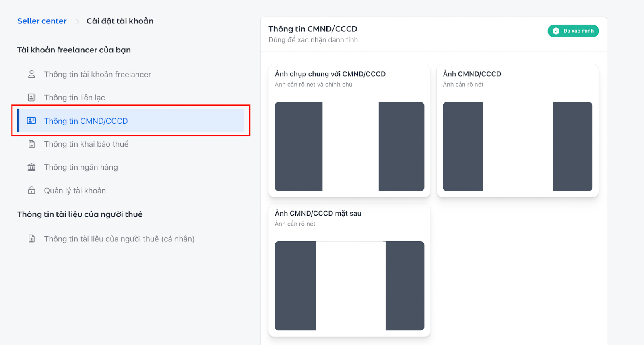
Task: Select Thông tin tài liệu của người thuê (cá nhân)
Action: click(x=119, y=238)
